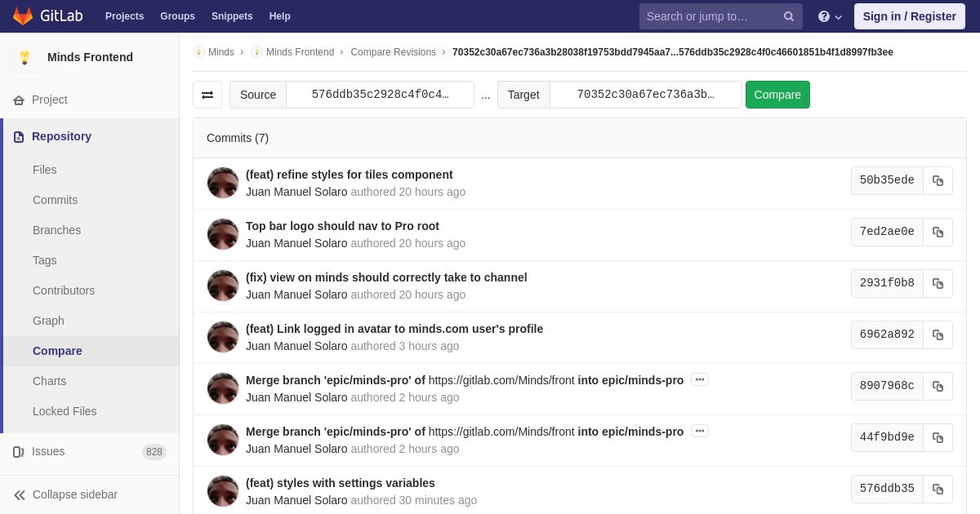Expand description of merge commit 44f9bd9e
The width and height of the screenshot is (980, 514).
[x=700, y=431]
